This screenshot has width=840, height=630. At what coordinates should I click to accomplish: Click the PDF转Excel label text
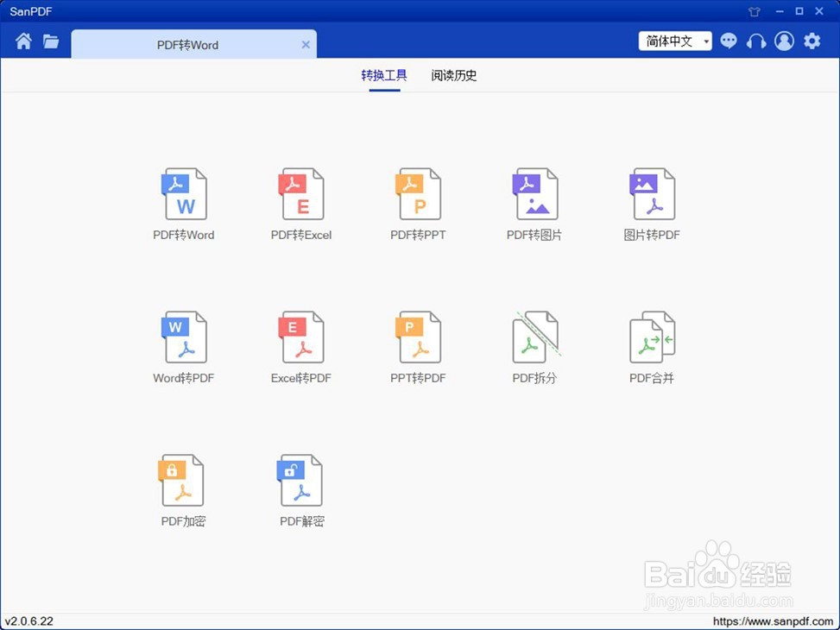301,236
